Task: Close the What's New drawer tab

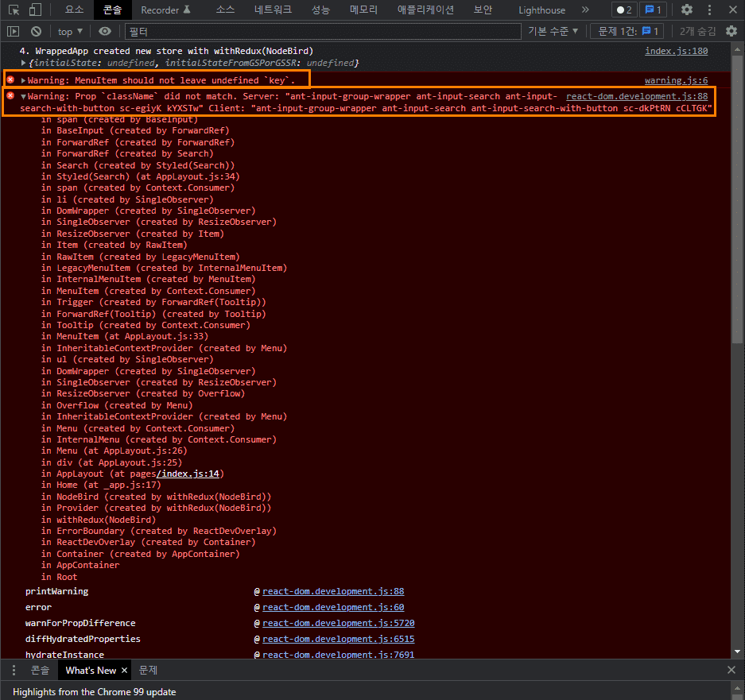Action: coord(126,670)
